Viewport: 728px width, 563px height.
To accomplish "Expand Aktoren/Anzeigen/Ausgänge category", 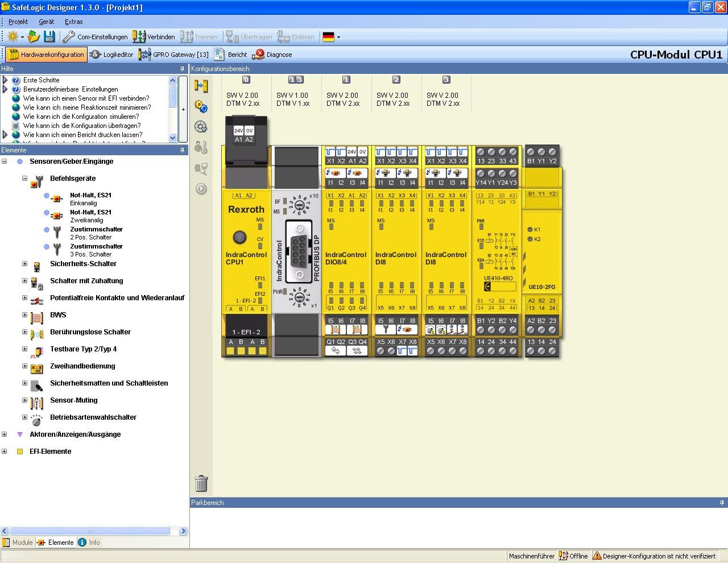I will click(5, 434).
